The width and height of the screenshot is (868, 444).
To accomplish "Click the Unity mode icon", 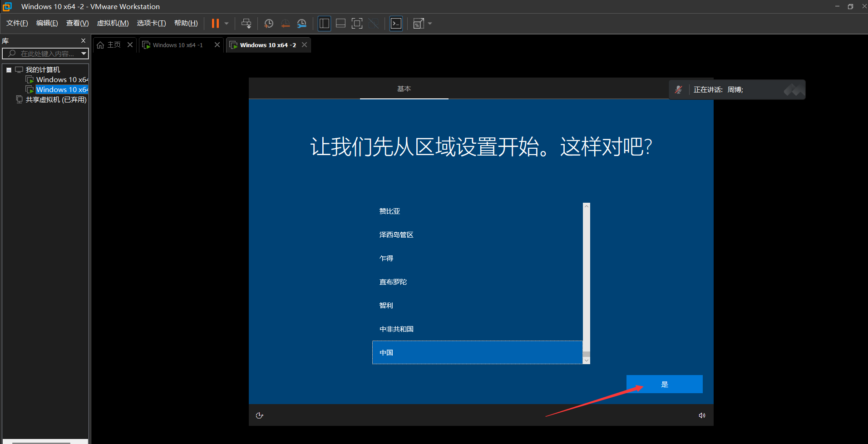I will pos(374,23).
